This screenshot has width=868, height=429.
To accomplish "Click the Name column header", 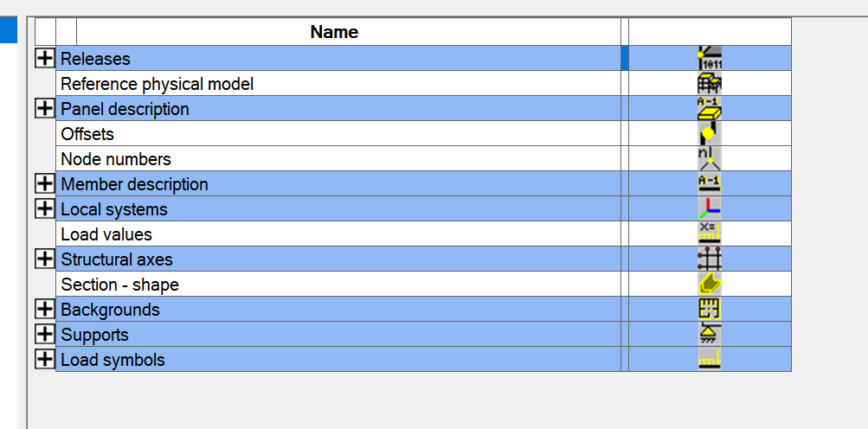I will [x=335, y=32].
